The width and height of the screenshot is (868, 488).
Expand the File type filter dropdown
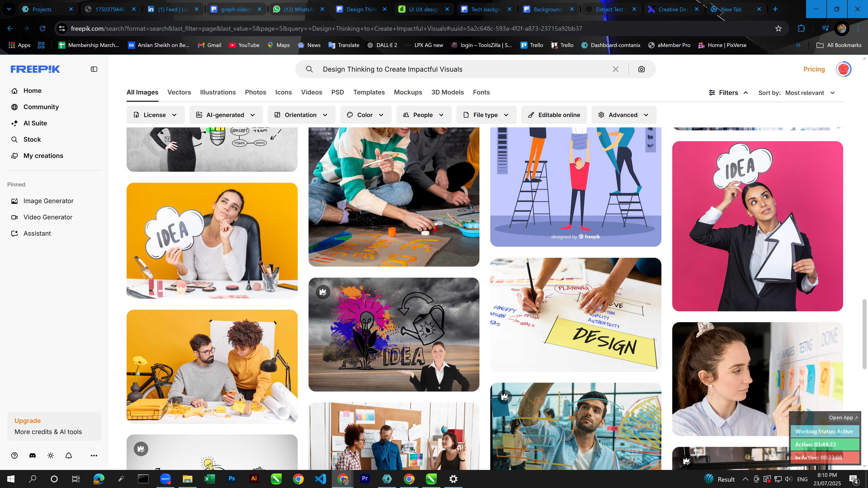(x=486, y=115)
